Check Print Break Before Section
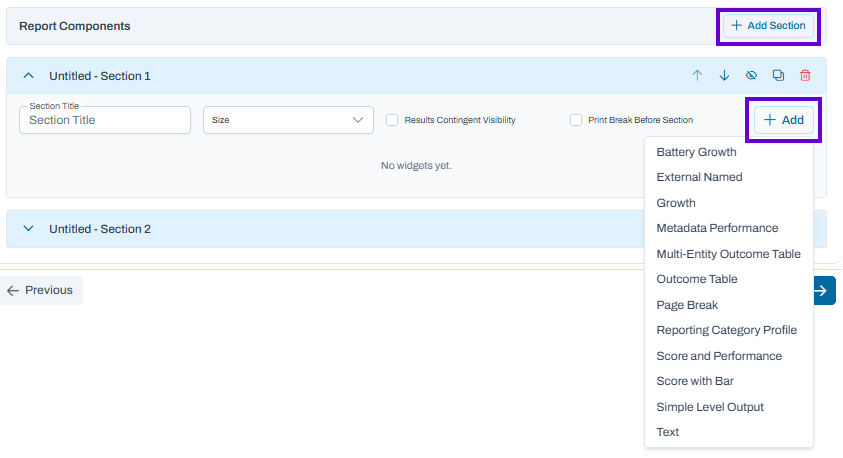The height and width of the screenshot is (458, 843). pos(576,120)
